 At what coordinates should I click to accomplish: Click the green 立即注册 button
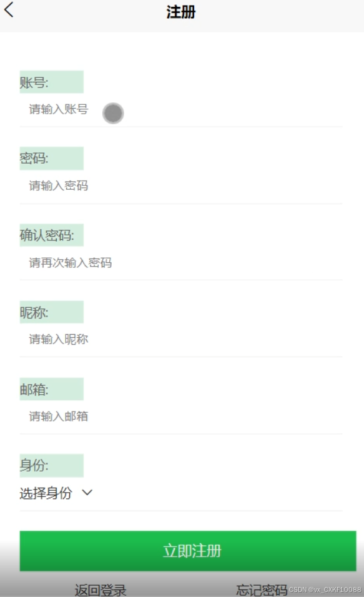coord(188,551)
